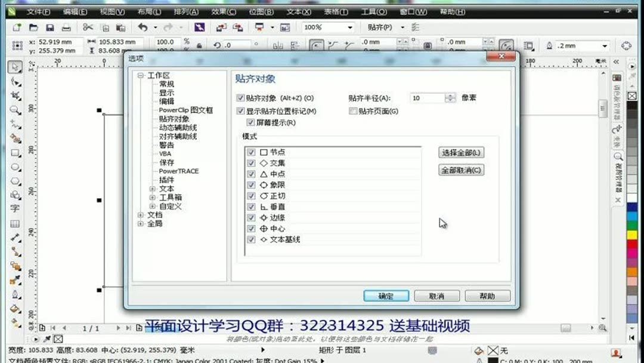This screenshot has height=363, width=644.
Task: Click the Undo icon on the toolbar
Action: pyautogui.click(x=141, y=27)
